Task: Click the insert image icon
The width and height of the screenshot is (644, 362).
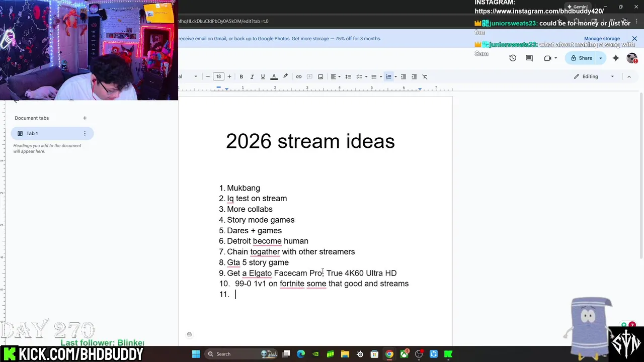Action: click(x=320, y=76)
